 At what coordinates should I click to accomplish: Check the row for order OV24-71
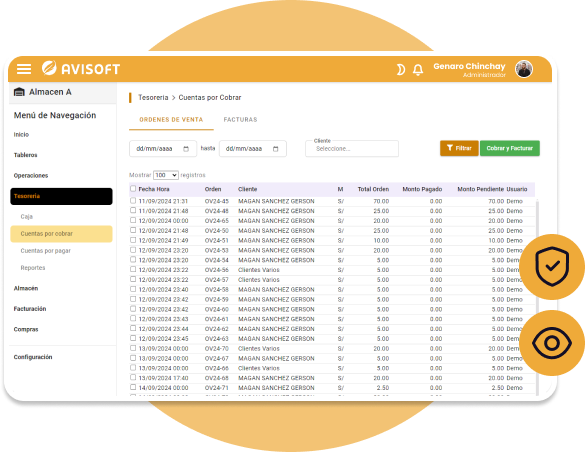(x=133, y=387)
